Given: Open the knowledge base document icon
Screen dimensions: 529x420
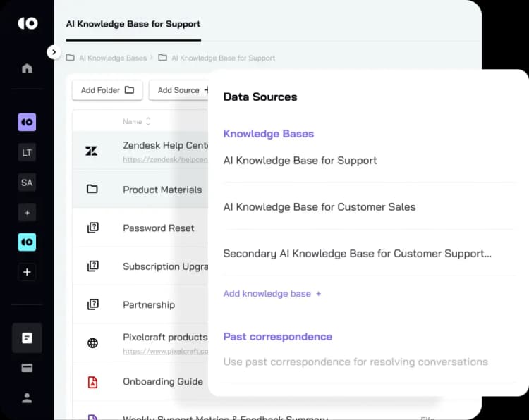Looking at the screenshot, I should tap(27, 338).
